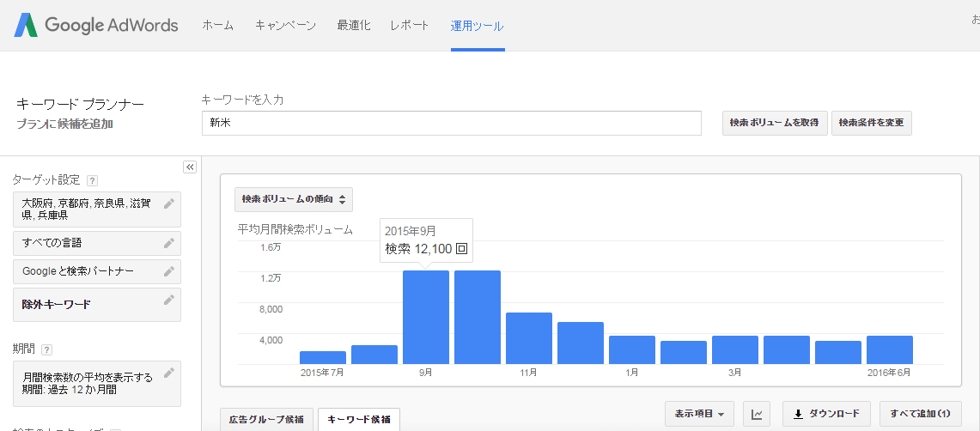Screen dimensions: 980x431
Task: Toggle the chart view icon button
Action: 756,414
